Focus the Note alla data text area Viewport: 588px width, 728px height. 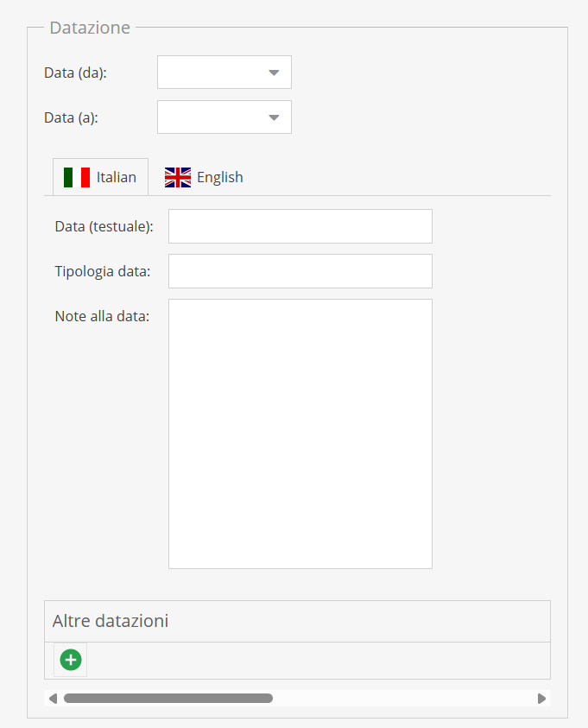[x=300, y=434]
